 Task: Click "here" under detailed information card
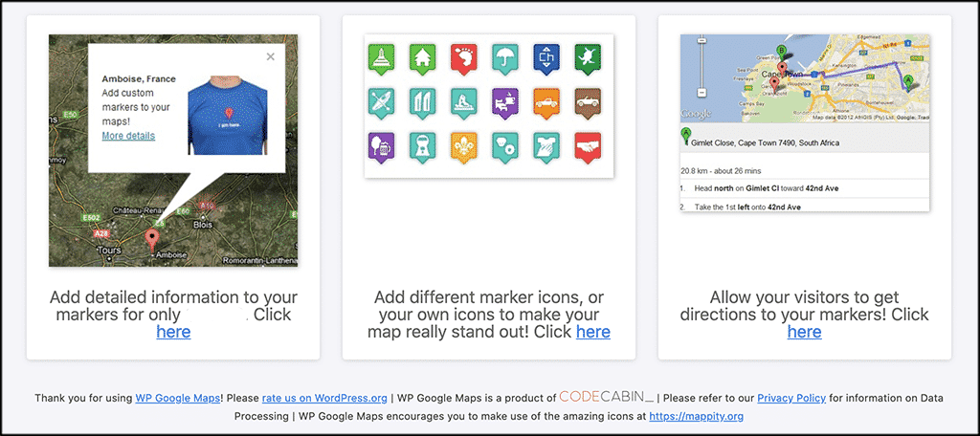pos(173,332)
